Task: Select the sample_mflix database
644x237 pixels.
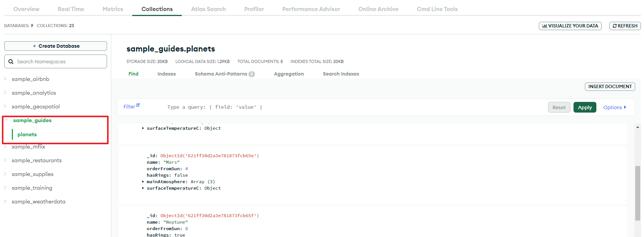Action: pos(28,147)
